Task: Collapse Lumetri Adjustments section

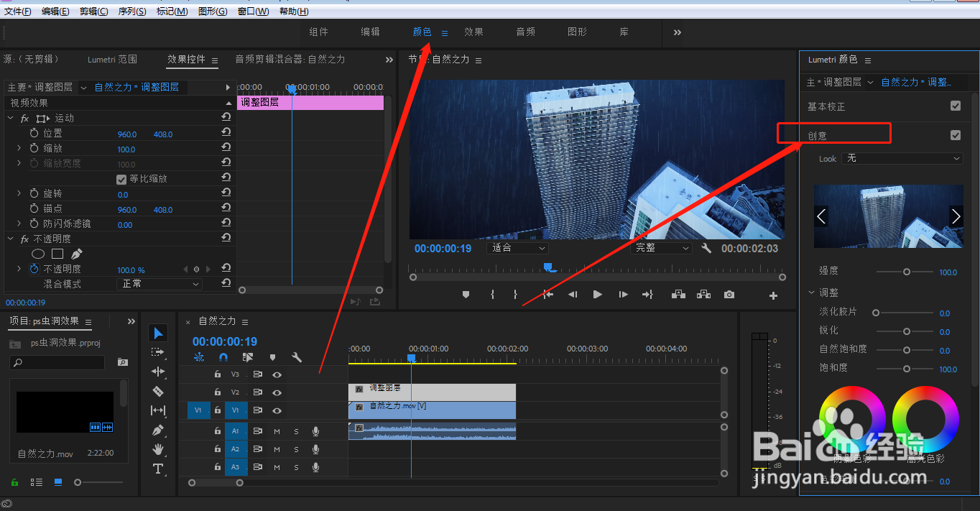Action: tap(812, 293)
